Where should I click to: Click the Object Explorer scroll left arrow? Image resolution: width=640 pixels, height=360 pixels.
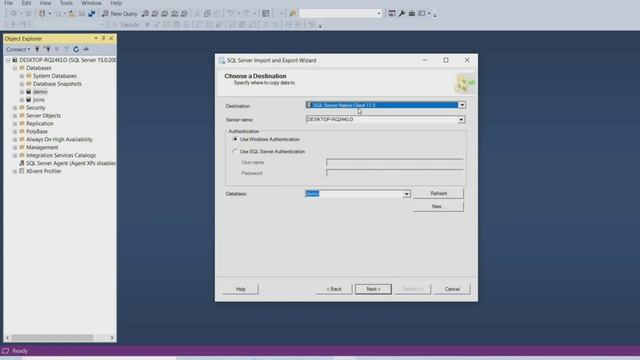[x=7, y=338]
